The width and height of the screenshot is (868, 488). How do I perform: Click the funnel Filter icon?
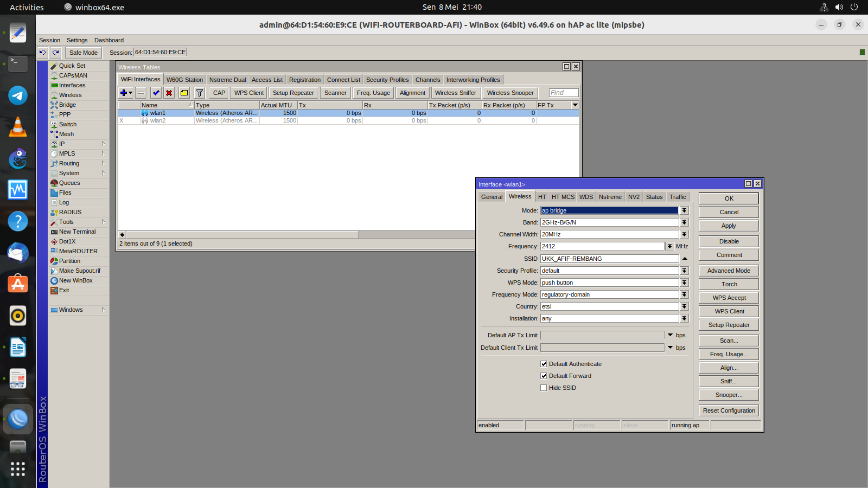click(200, 93)
